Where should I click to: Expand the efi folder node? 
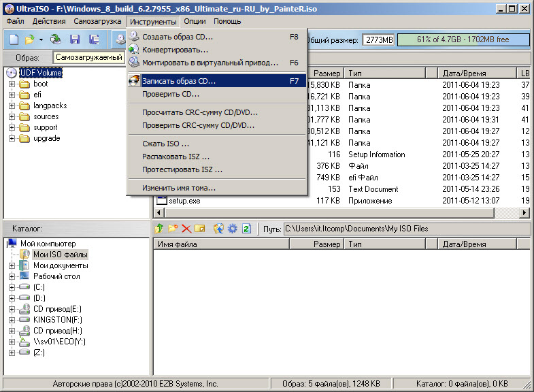click(x=12, y=95)
